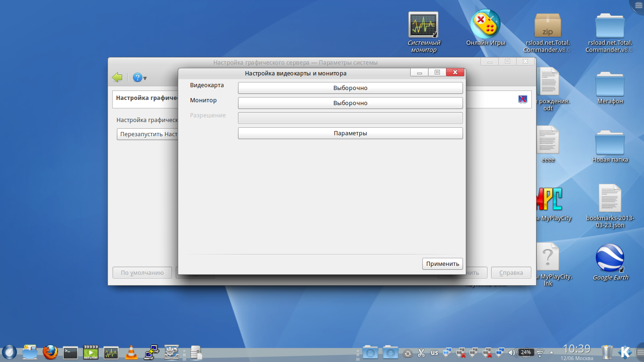Click Справка in the System Settings window

tap(511, 272)
